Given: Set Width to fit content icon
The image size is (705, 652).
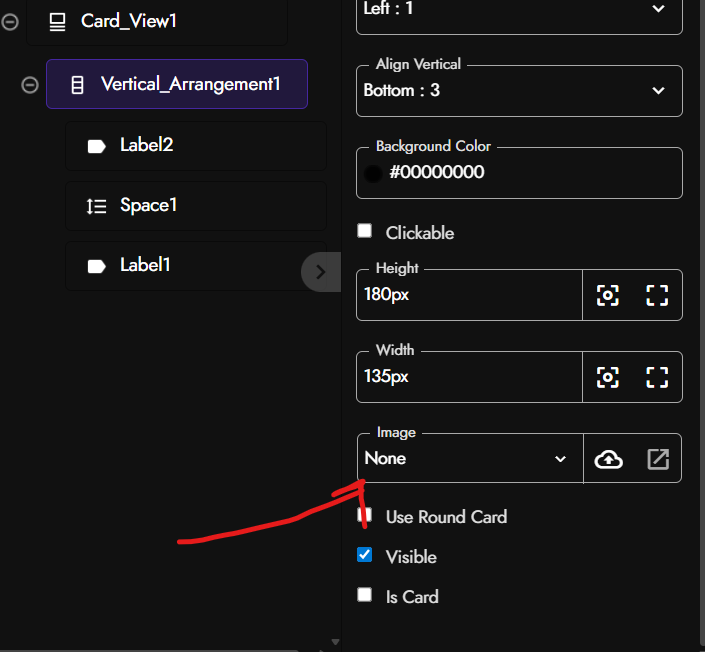Looking at the screenshot, I should click(607, 377).
